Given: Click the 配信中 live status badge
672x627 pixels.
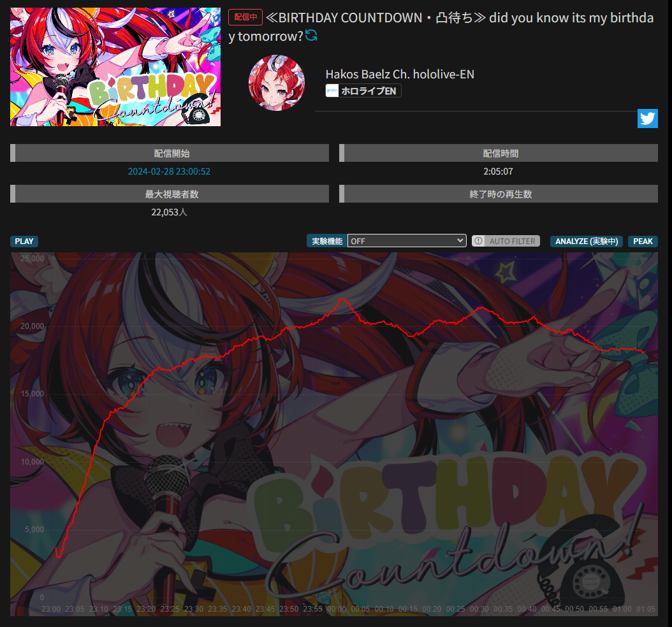Looking at the screenshot, I should pos(245,17).
